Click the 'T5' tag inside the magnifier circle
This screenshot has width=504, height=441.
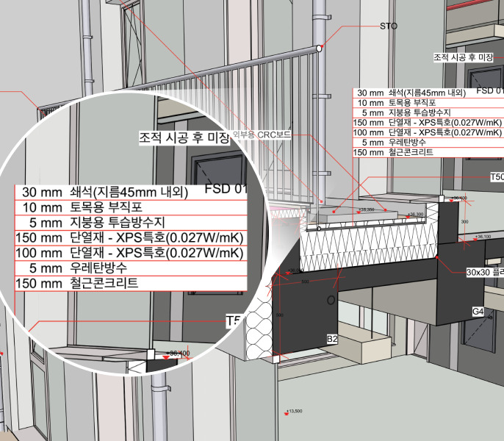[234, 320]
